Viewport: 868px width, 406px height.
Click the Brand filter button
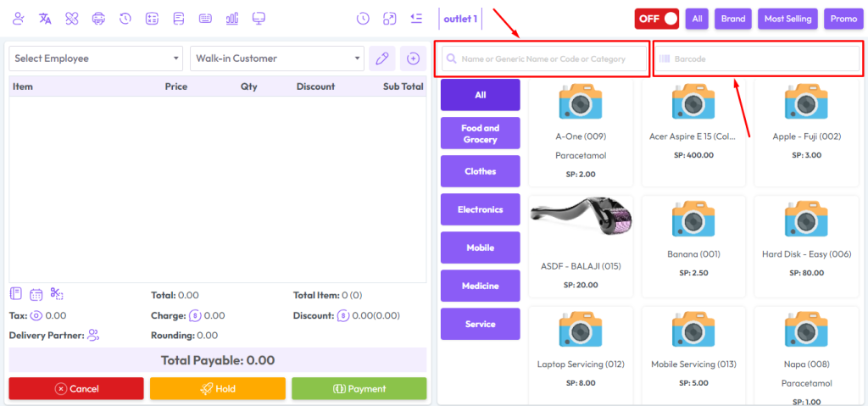[733, 19]
